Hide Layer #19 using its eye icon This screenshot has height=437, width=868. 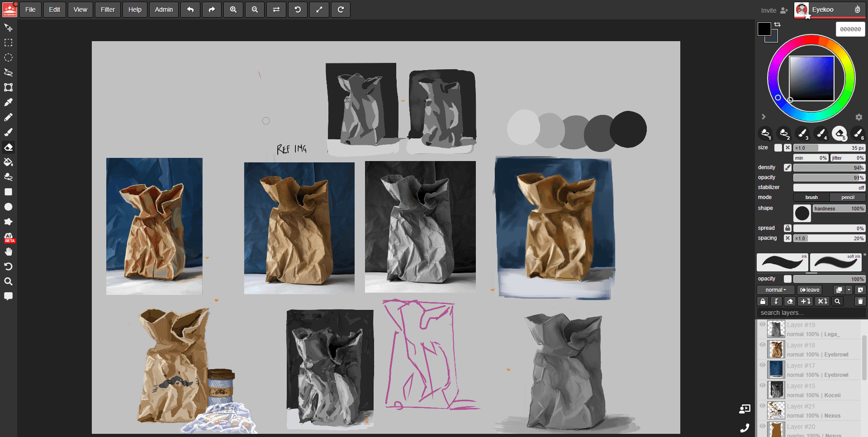763,324
